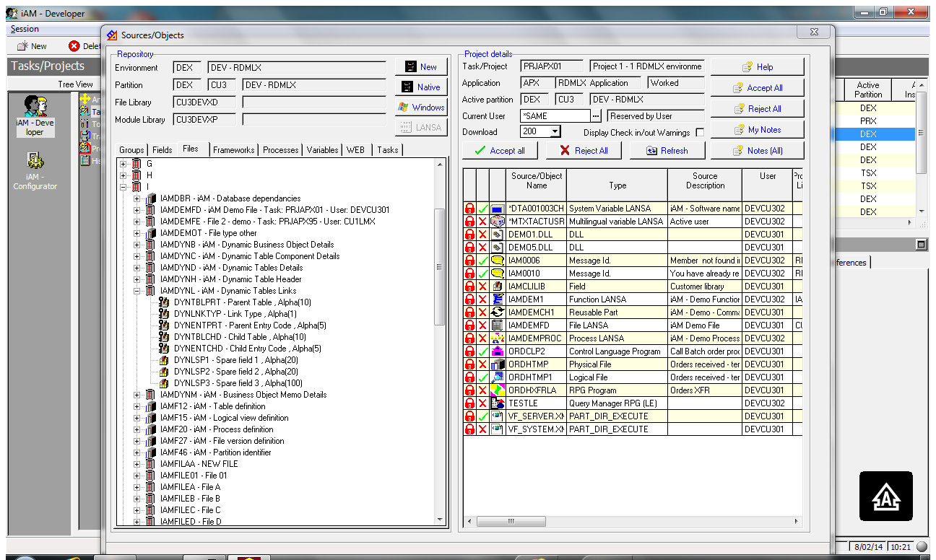
Task: Click the multilingual variable icon beside *MTXTACTUSR
Action: click(x=497, y=222)
